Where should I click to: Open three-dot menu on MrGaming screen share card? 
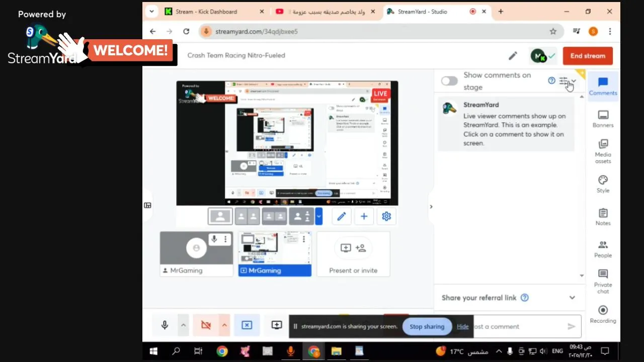(x=304, y=239)
